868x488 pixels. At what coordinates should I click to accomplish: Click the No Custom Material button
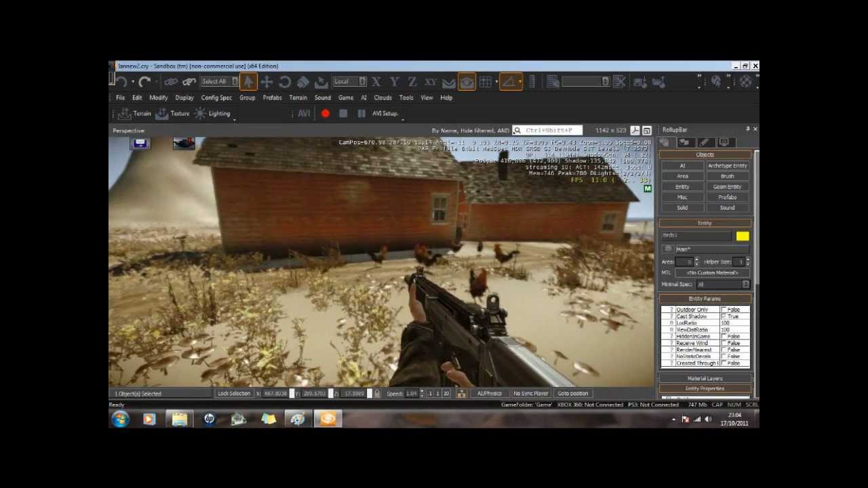tap(712, 273)
